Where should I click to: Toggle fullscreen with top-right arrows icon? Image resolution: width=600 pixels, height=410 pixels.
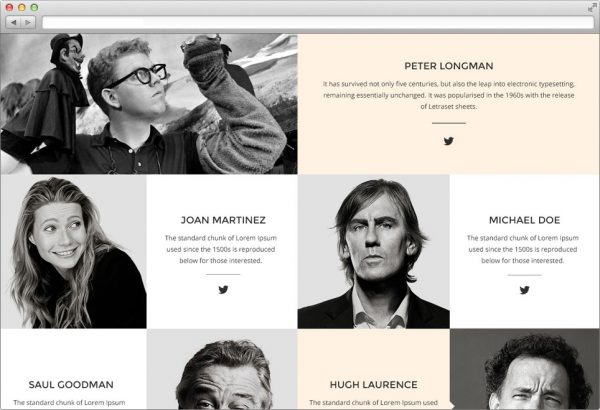(x=592, y=7)
